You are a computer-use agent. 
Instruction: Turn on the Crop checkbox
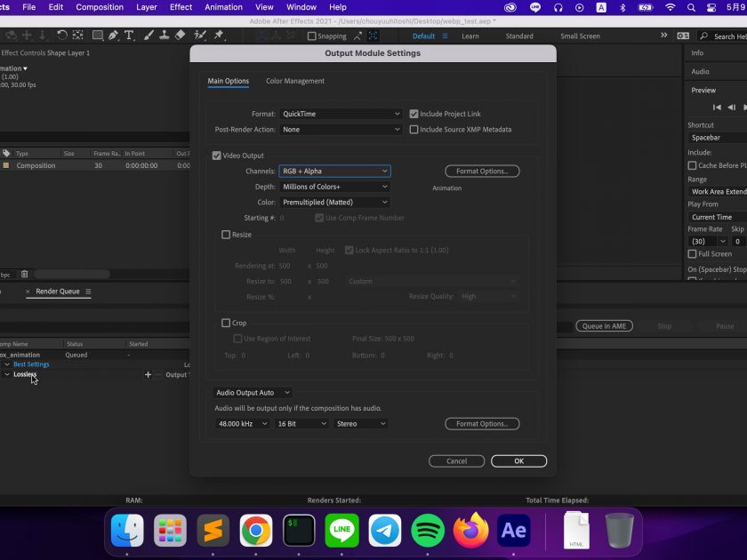coord(226,323)
